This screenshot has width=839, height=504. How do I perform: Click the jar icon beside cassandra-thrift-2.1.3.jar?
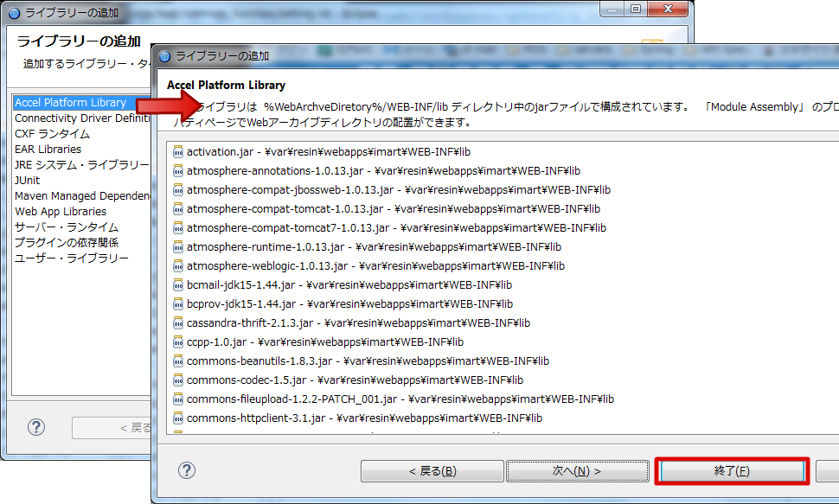pyautogui.click(x=178, y=323)
